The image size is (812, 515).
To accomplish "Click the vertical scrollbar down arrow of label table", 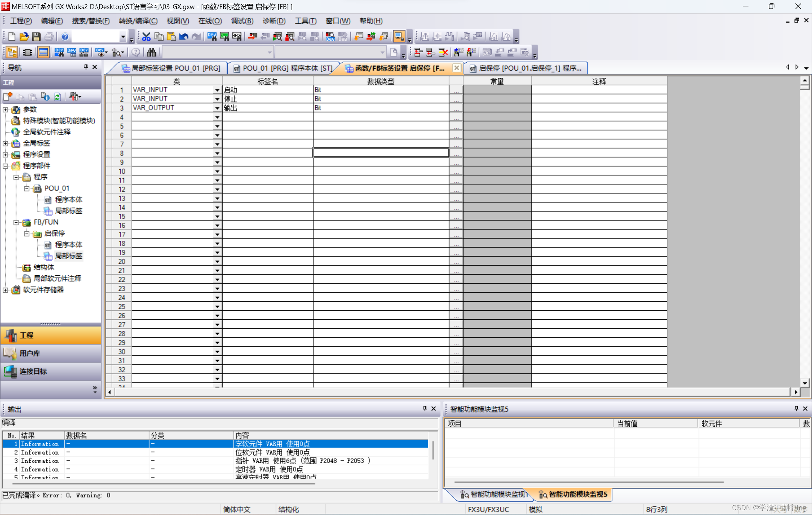I will 805,383.
